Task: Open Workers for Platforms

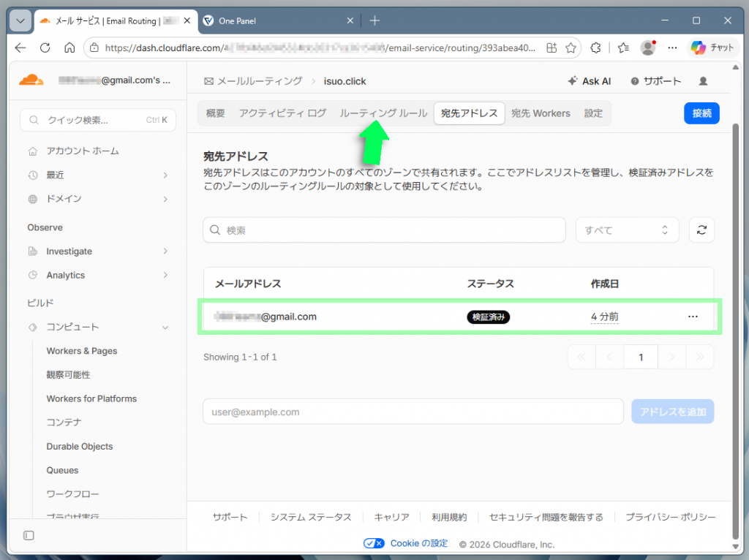Action: coord(91,398)
